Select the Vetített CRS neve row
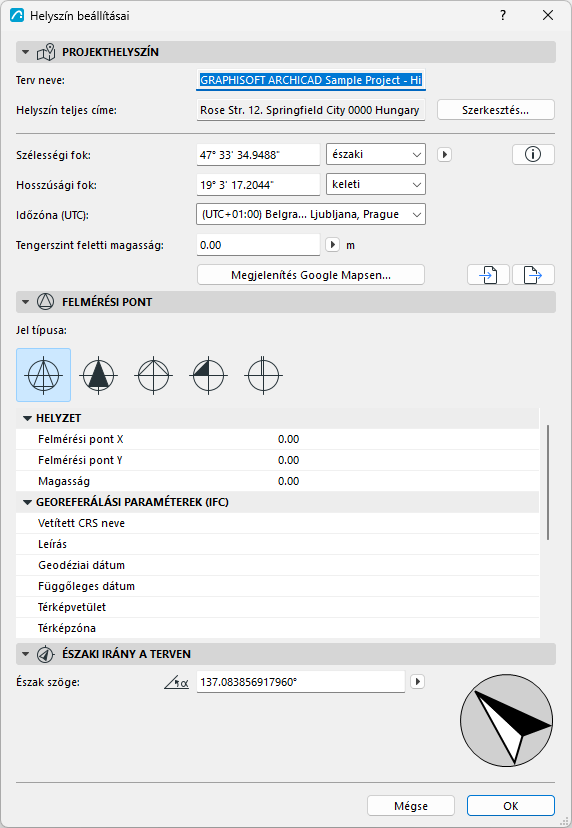Screen dimensions: 572x828 coord(278,523)
